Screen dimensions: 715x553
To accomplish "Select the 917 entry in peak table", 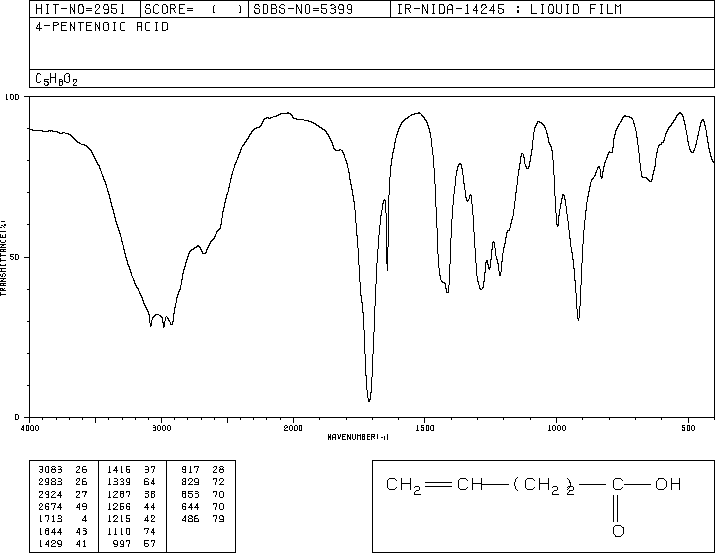I will pos(191,470).
